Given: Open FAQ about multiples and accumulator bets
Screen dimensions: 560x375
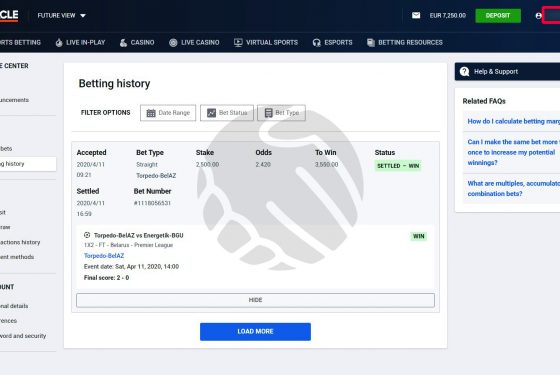Looking at the screenshot, I should pos(514,189).
